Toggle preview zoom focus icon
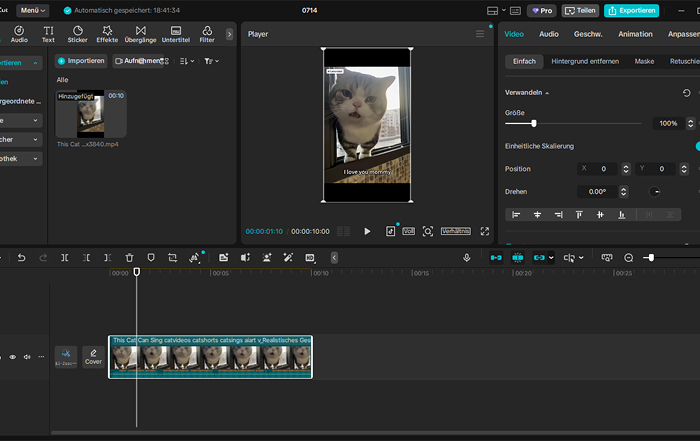700x441 pixels. coord(428,231)
